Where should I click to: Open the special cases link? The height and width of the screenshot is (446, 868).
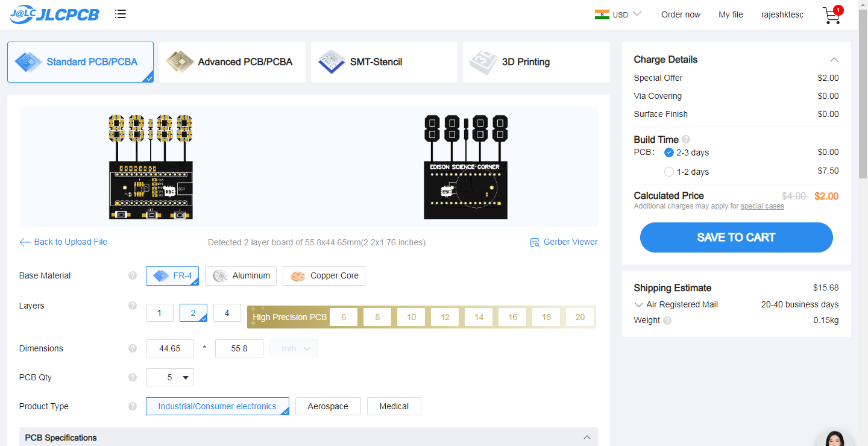pyautogui.click(x=763, y=206)
